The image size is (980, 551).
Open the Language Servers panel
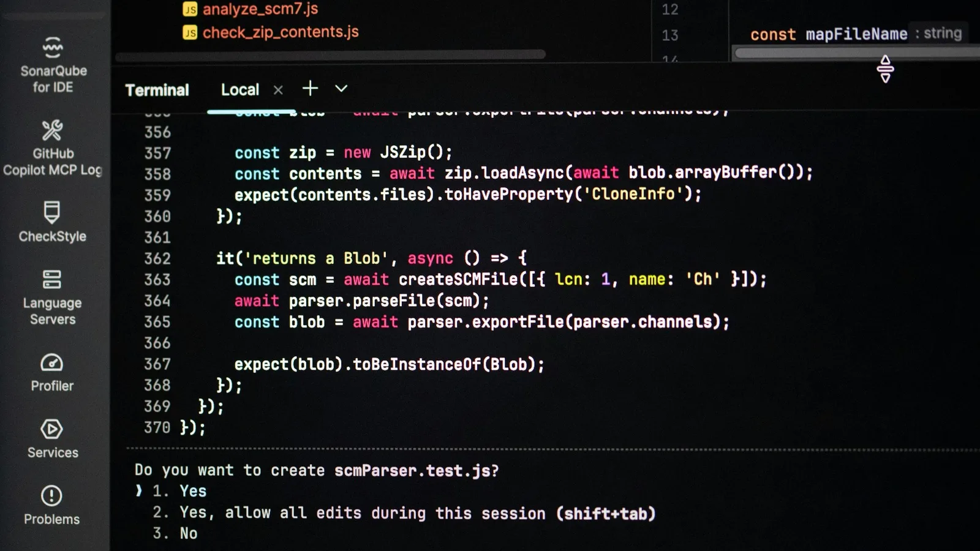(x=53, y=297)
